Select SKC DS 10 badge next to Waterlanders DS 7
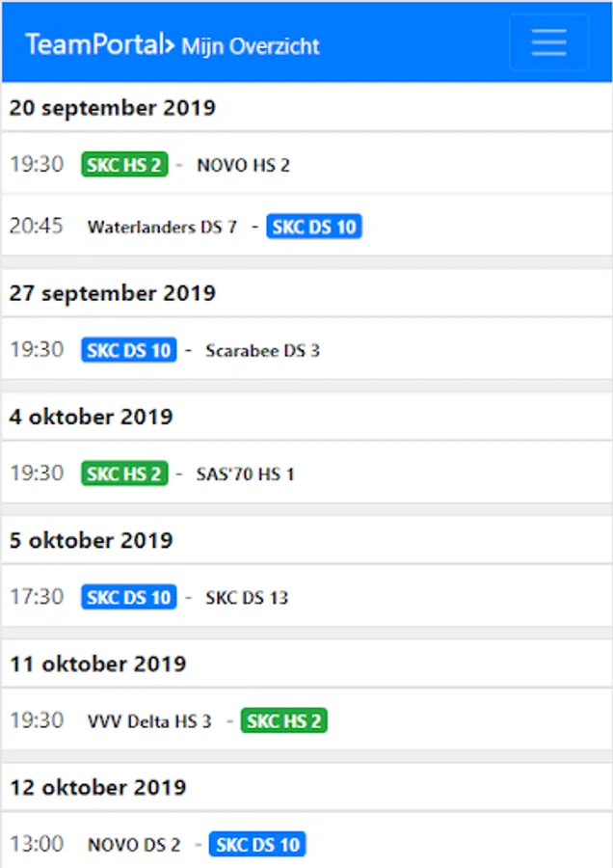Viewport: 613px width, 868px height. point(314,228)
